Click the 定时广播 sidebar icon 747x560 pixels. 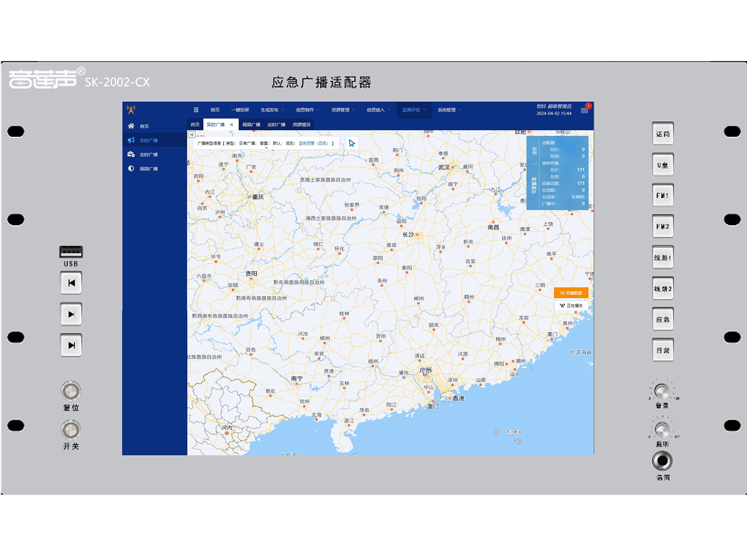click(x=131, y=154)
